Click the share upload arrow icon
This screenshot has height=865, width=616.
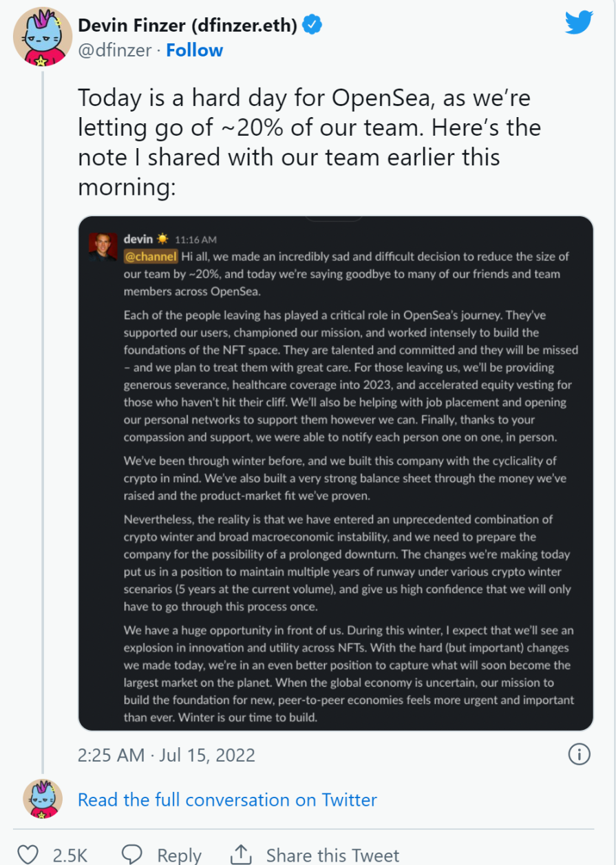point(241,855)
